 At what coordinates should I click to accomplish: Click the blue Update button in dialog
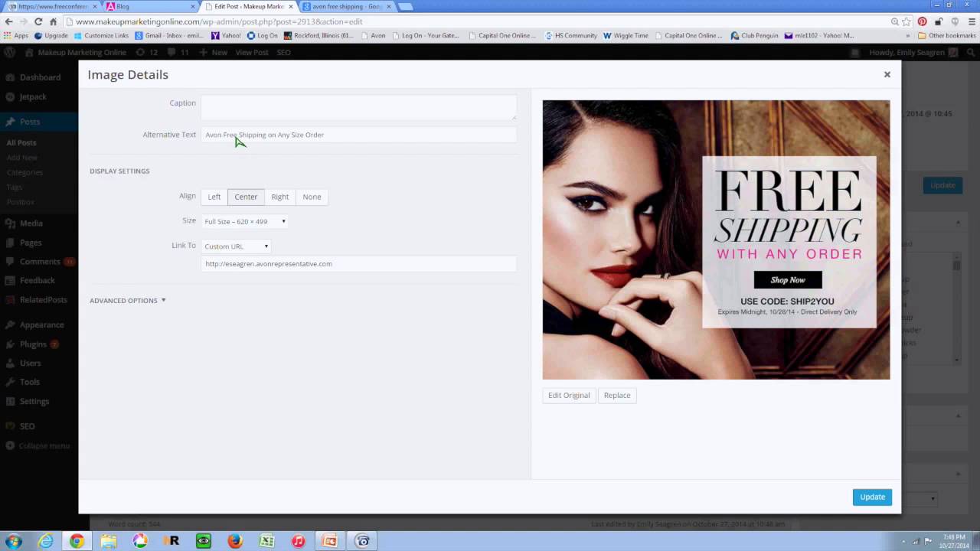click(872, 497)
